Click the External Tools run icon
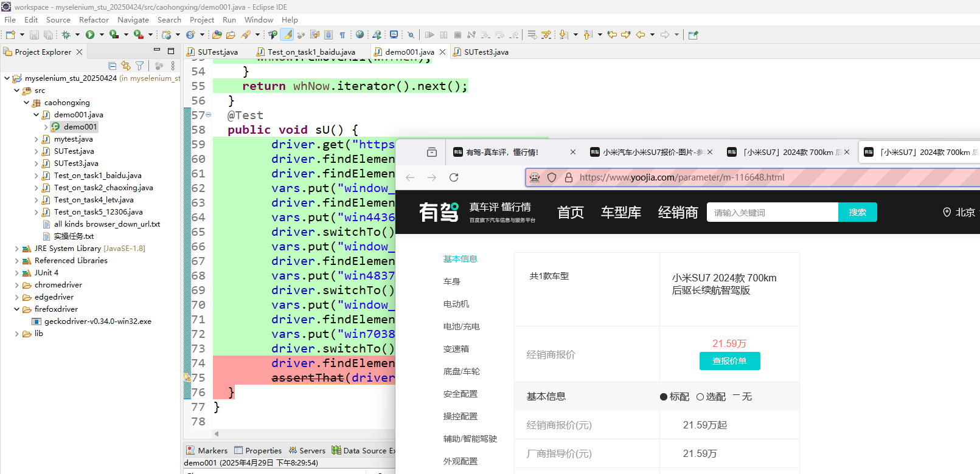980x474 pixels. [139, 35]
